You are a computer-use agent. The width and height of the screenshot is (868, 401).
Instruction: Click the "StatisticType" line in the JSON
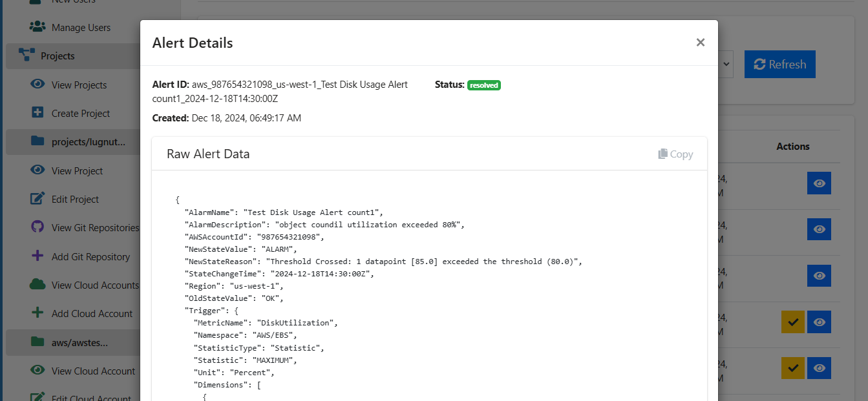[x=259, y=348]
